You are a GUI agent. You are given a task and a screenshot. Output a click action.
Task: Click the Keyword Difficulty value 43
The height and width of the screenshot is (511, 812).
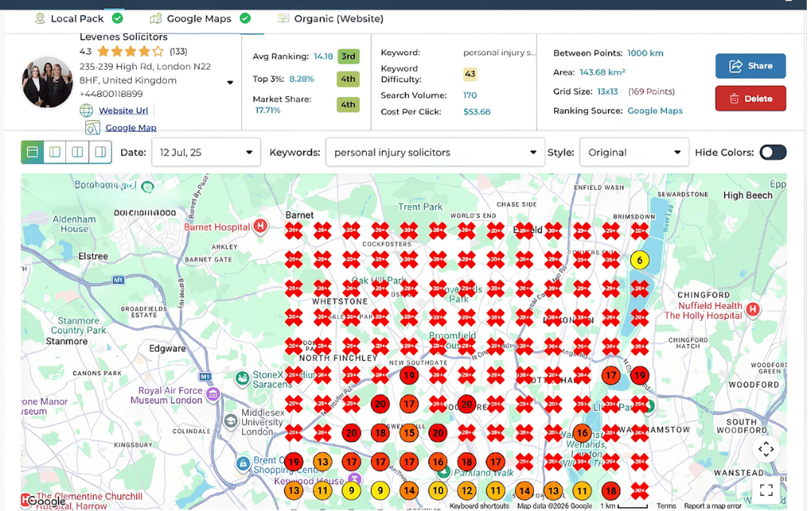pyautogui.click(x=470, y=74)
